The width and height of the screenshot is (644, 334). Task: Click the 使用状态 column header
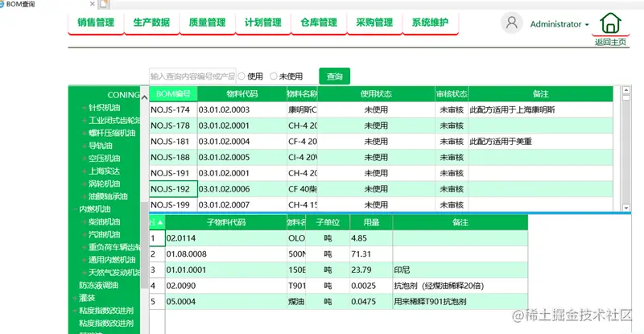pyautogui.click(x=376, y=94)
